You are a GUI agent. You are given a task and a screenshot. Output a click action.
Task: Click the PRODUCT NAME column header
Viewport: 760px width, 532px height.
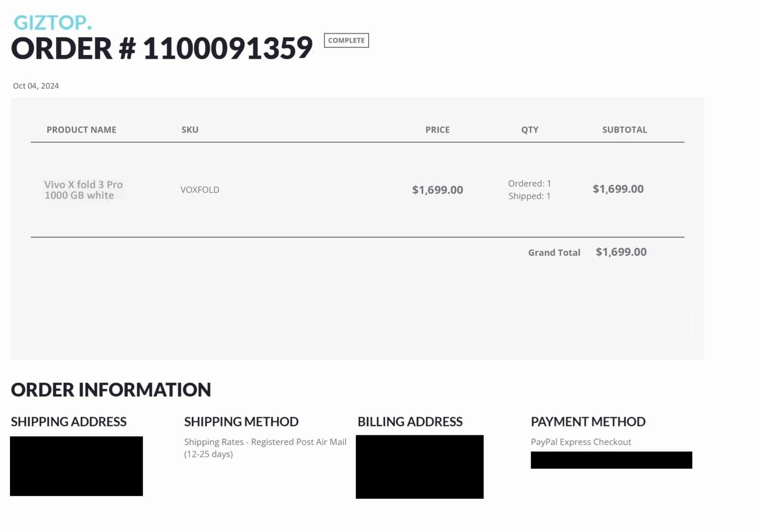[81, 130]
